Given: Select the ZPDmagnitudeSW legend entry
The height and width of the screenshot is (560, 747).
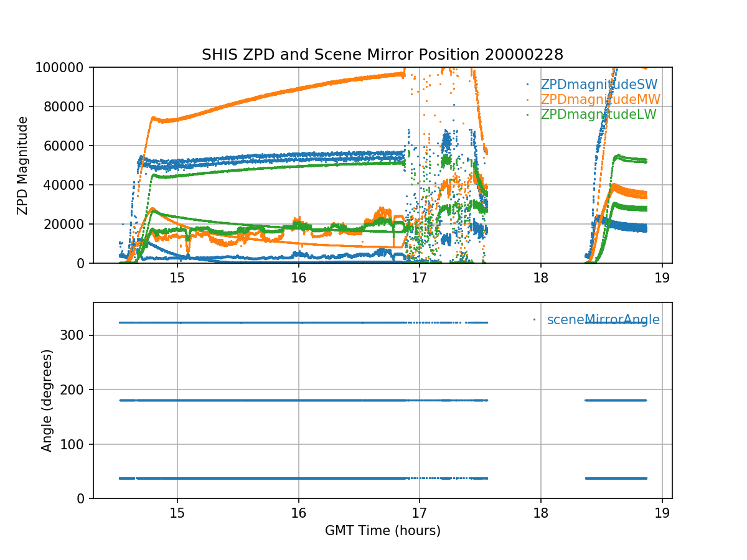Looking at the screenshot, I should tap(599, 85).
